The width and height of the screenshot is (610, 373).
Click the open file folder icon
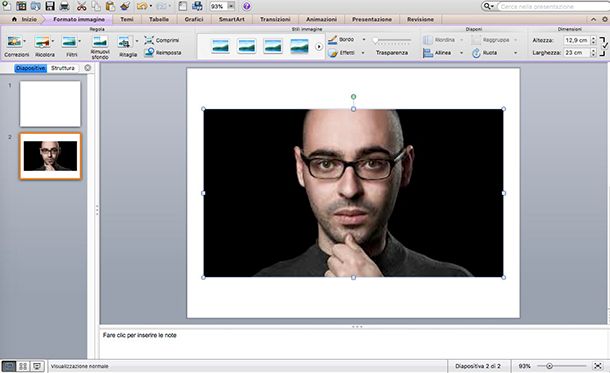pyautogui.click(x=35, y=6)
